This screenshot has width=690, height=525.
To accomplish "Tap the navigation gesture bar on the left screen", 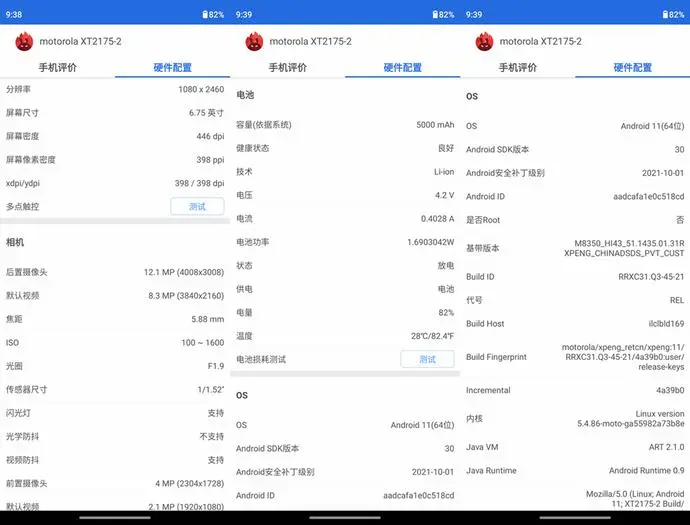I will coord(115,518).
